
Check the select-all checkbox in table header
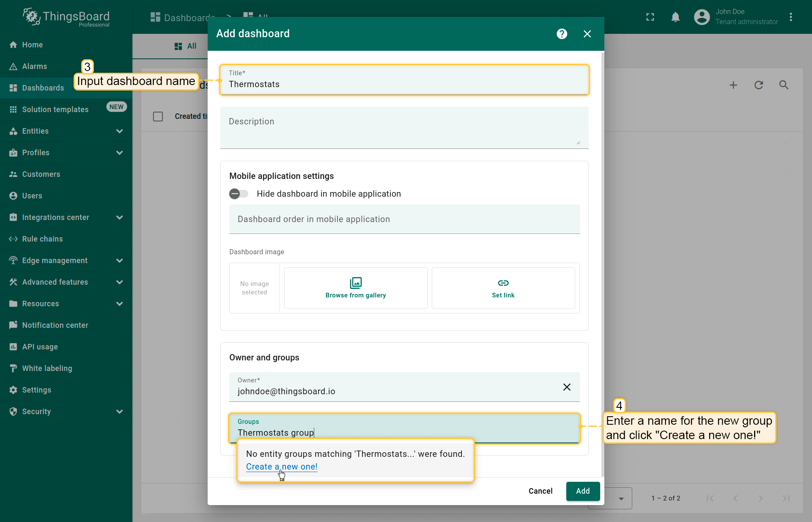pos(158,116)
